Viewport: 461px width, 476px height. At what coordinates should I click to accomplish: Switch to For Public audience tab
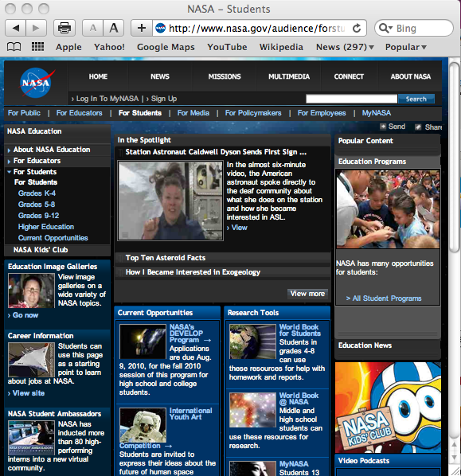pos(24,113)
